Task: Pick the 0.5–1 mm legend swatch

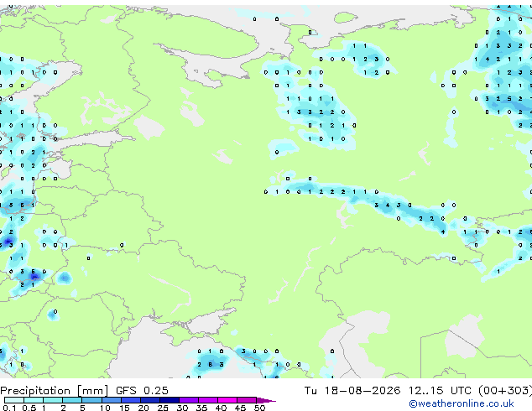Action: (x=34, y=400)
